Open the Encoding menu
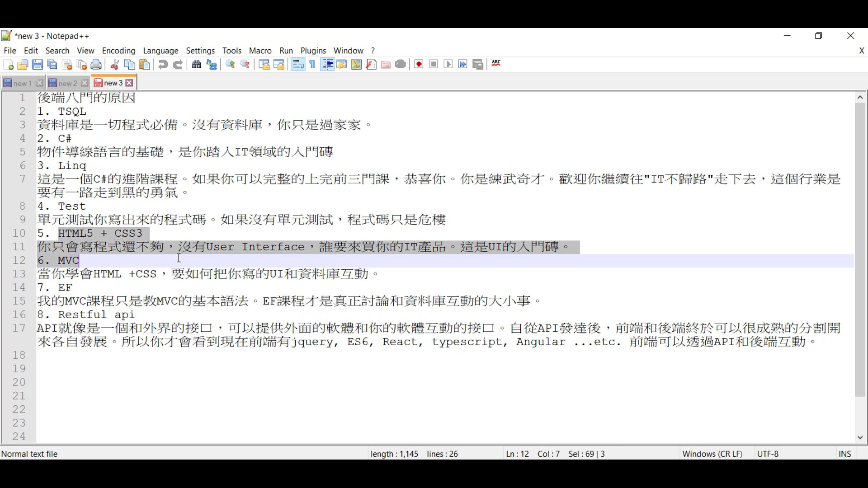Viewport: 868px width, 488px height. tap(118, 51)
